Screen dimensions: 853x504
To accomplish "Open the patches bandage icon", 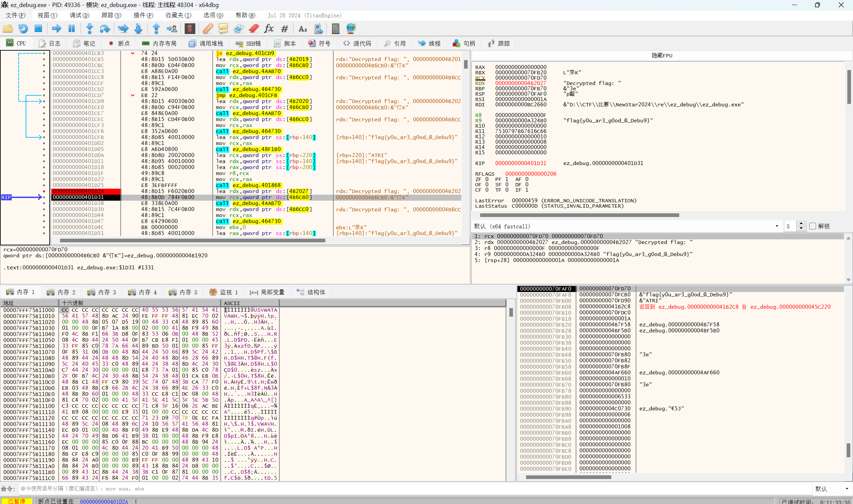I will [208, 29].
